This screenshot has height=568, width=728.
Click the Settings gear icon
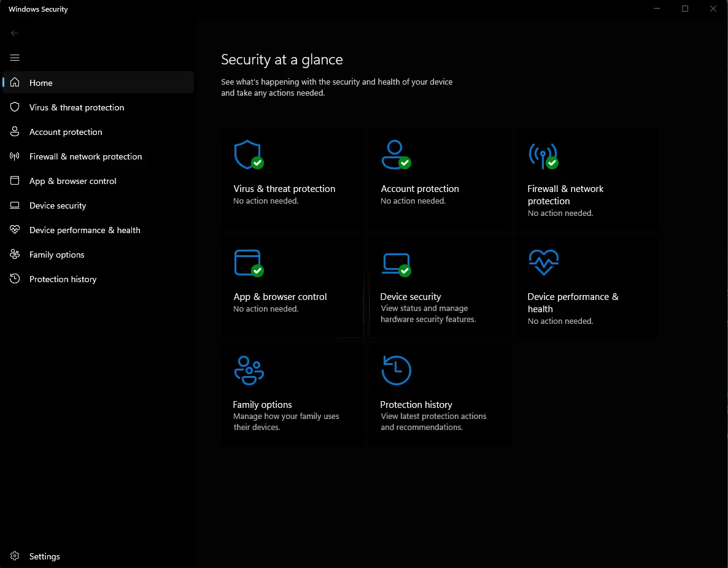15,556
